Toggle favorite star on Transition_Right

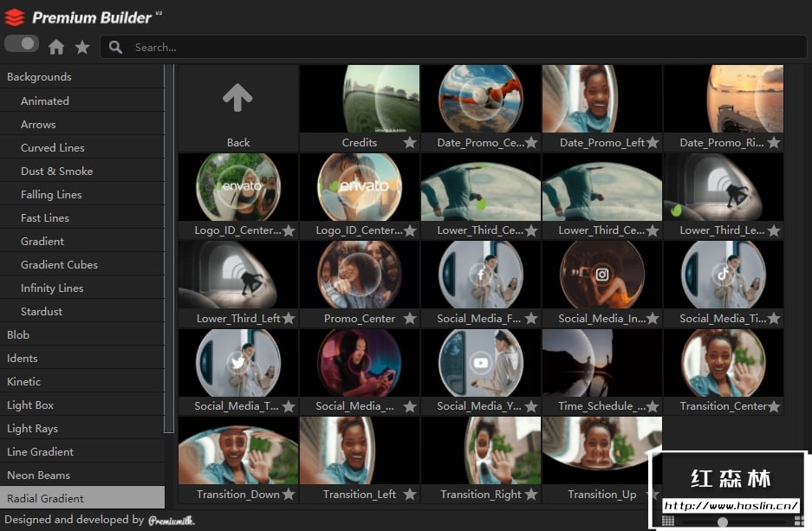(x=531, y=495)
